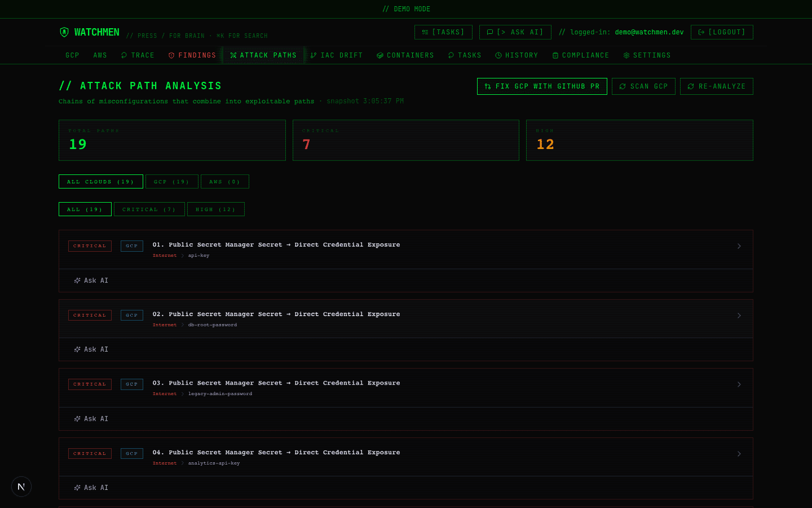Click the box icon beside CONTAINERS
The height and width of the screenshot is (508, 812).
tap(380, 55)
